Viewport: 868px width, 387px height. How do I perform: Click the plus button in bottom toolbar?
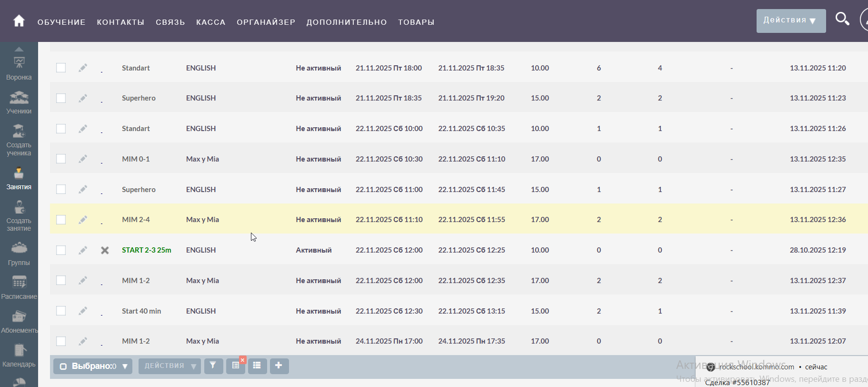click(279, 366)
